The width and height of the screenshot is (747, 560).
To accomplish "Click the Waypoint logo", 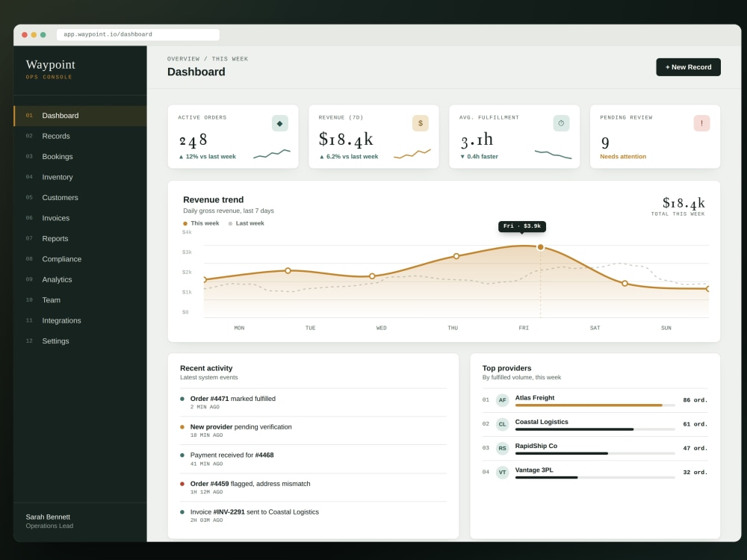I will click(x=51, y=65).
